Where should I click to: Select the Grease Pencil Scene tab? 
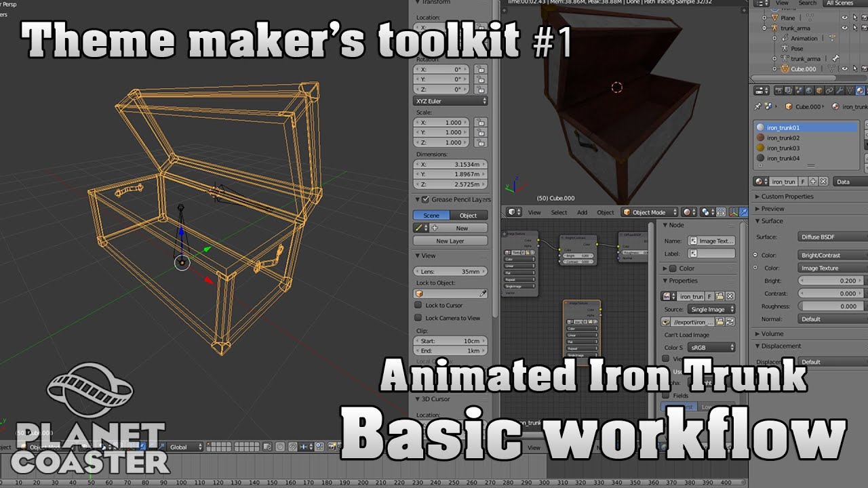pyautogui.click(x=431, y=216)
